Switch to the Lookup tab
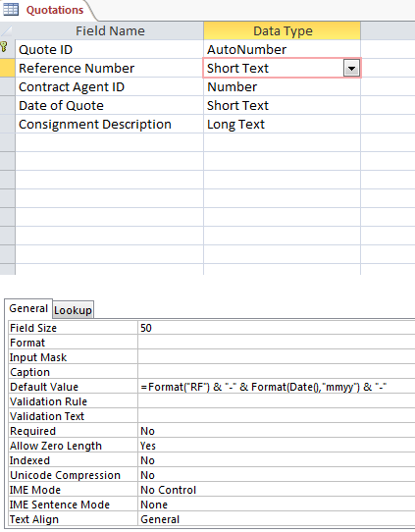This screenshot has height=532, width=415. pyautogui.click(x=73, y=310)
